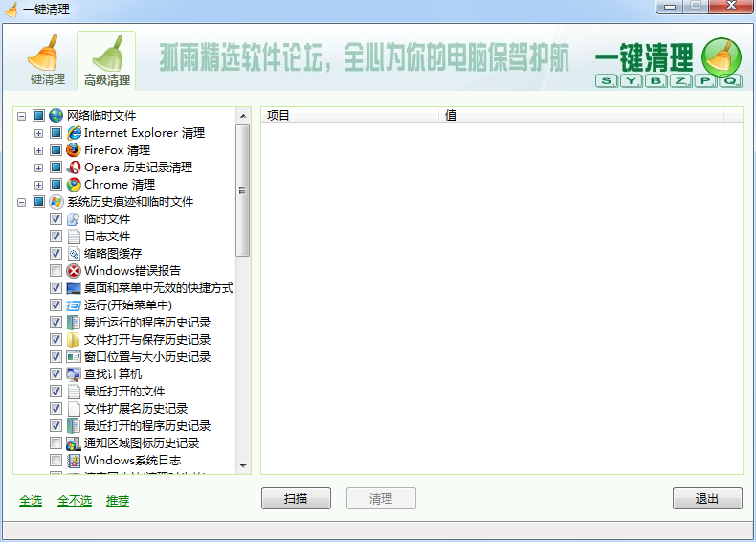
Task: Click the 窗口位置与大小历史记录 icon
Action: [x=74, y=356]
